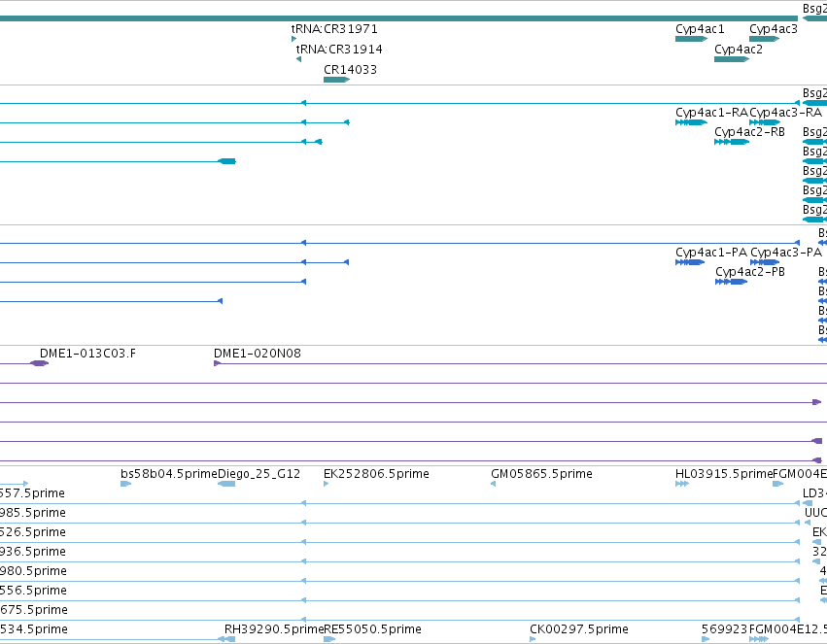The image size is (827, 644).
Task: Click the purple DME1-013C03.F exon glyph
Action: pyautogui.click(x=39, y=363)
